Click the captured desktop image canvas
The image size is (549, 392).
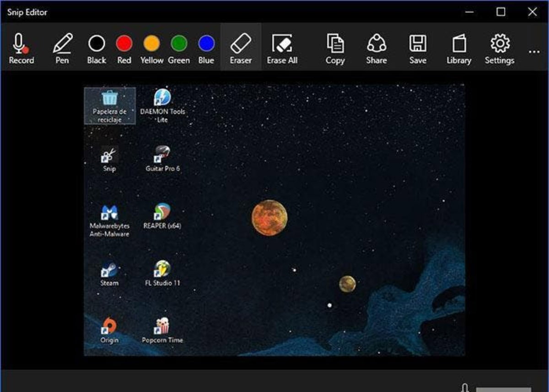pyautogui.click(x=274, y=220)
